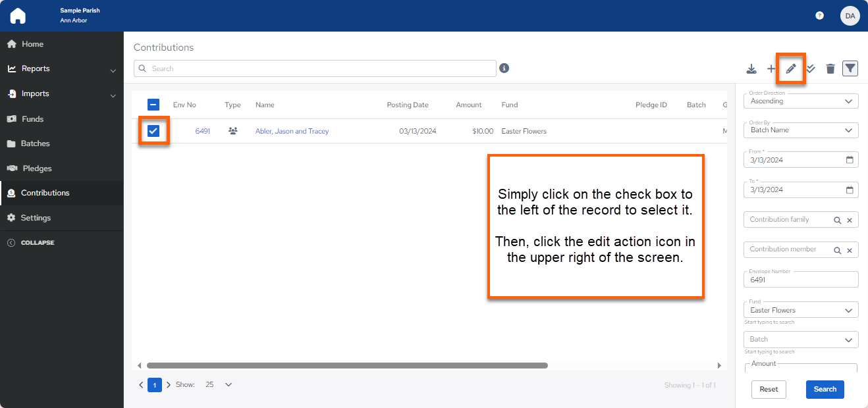This screenshot has height=408, width=868.
Task: Open the DA user avatar menu
Action: click(x=850, y=16)
